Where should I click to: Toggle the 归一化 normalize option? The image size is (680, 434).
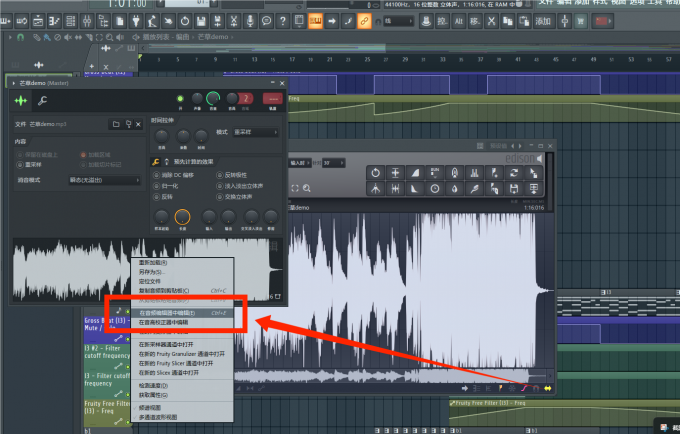point(156,185)
